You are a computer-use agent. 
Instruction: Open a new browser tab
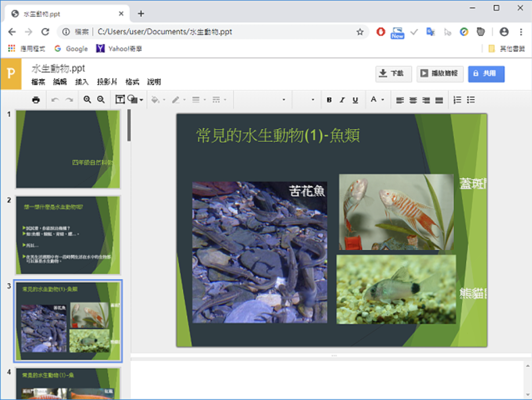[141, 14]
